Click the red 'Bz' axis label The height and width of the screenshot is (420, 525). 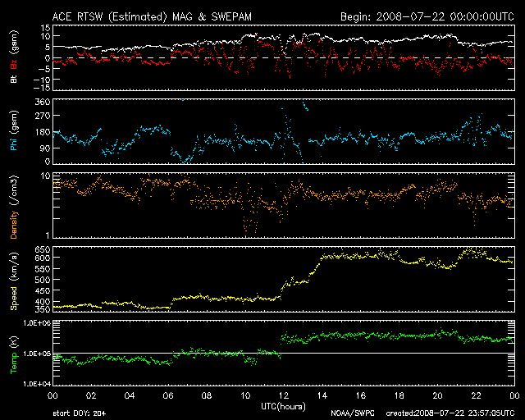point(13,65)
